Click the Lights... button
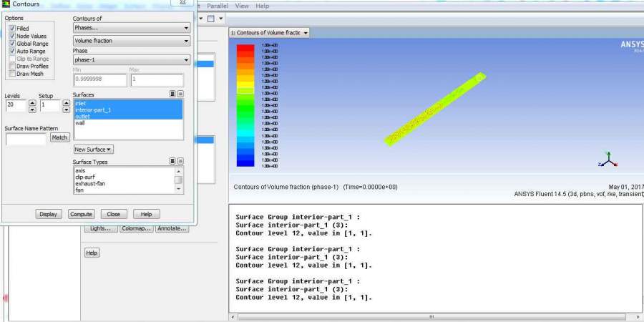Image resolution: width=644 pixels, height=322 pixels. pyautogui.click(x=100, y=228)
